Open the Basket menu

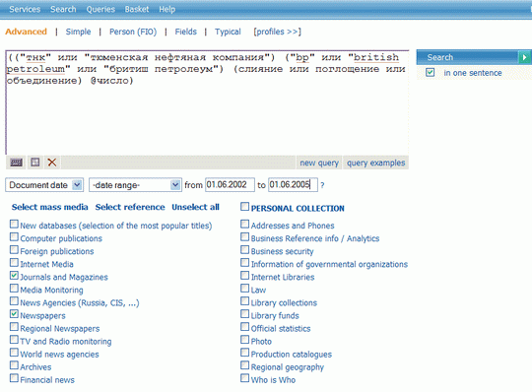click(x=137, y=9)
